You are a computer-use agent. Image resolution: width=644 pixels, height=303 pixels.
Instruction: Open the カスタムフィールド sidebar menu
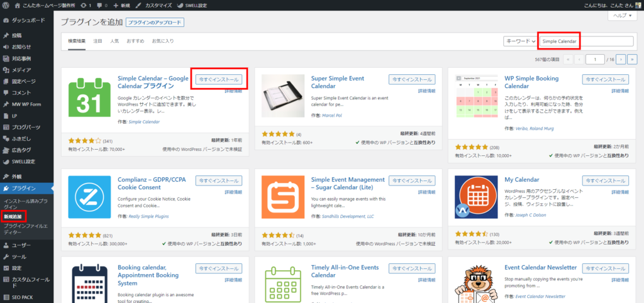click(x=26, y=282)
